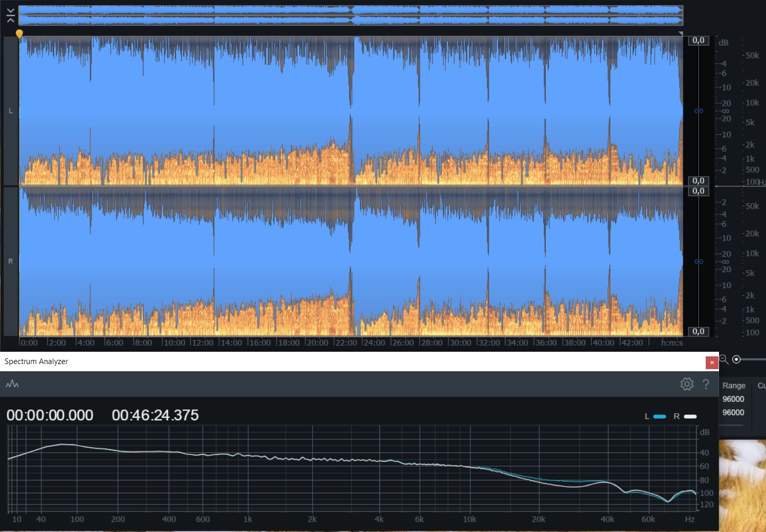
Task: Open Spectrum Analyzer help question mark
Action: coord(706,384)
